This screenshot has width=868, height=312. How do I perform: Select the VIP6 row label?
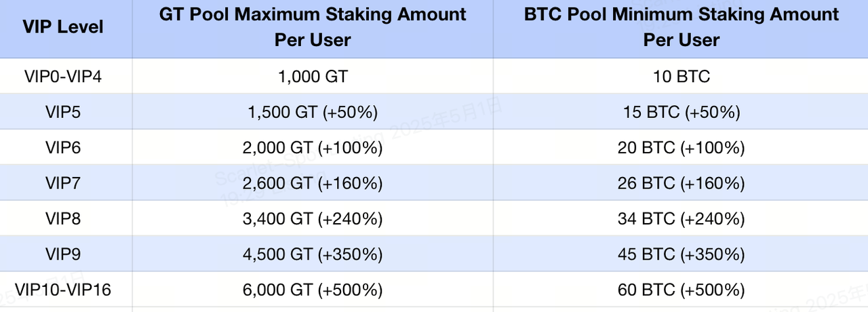pos(63,147)
